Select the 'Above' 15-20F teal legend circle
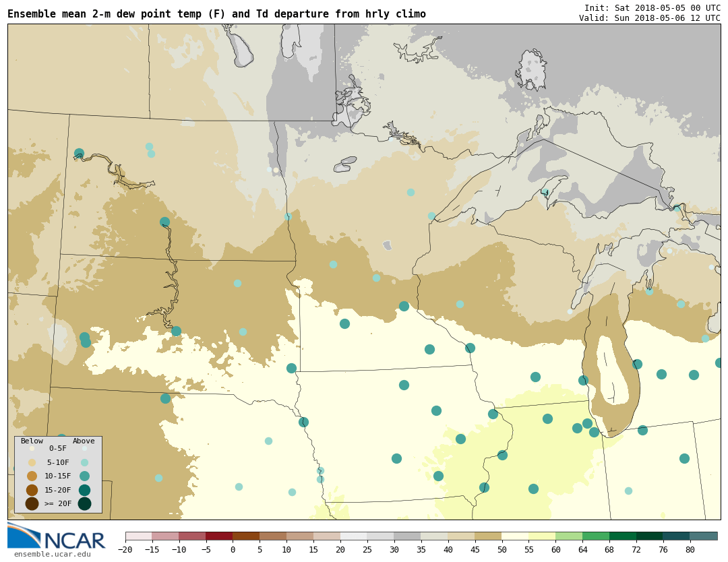The image size is (728, 562). click(84, 490)
